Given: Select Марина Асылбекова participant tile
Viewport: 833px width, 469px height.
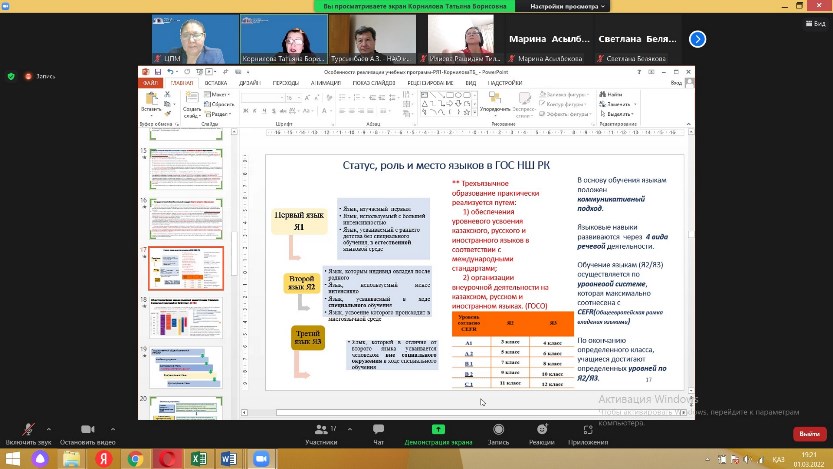Looking at the screenshot, I should click(x=549, y=40).
